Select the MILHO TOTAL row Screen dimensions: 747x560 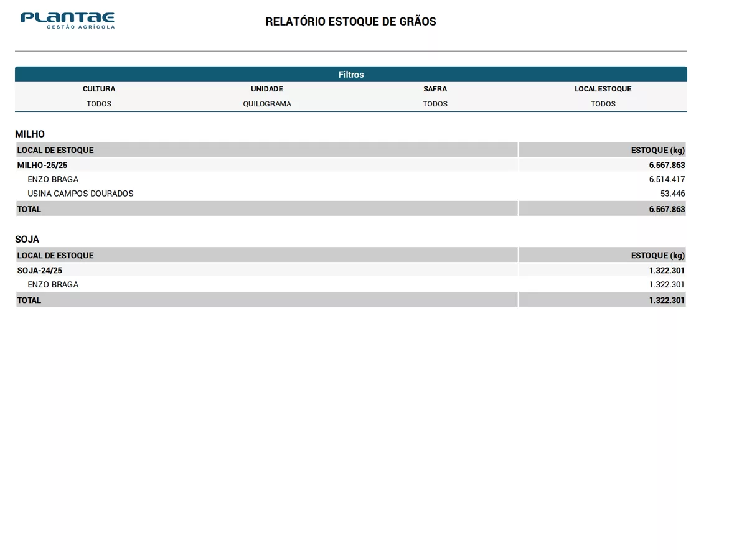pos(351,209)
